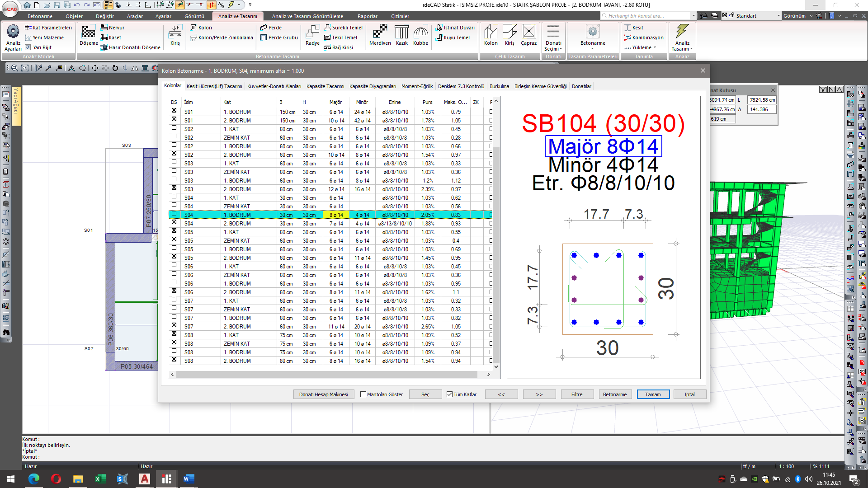Expand quick access toolbar customize arrow
This screenshot has height=488, width=868.
click(250, 5)
